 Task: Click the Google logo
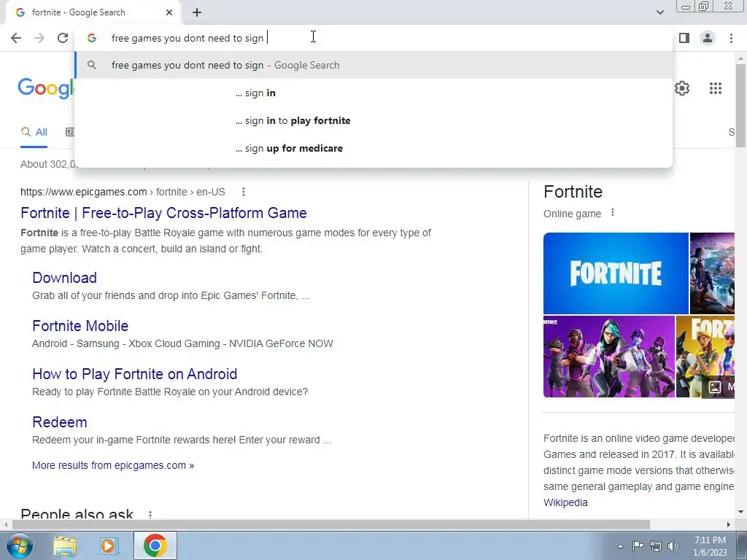coord(46,88)
